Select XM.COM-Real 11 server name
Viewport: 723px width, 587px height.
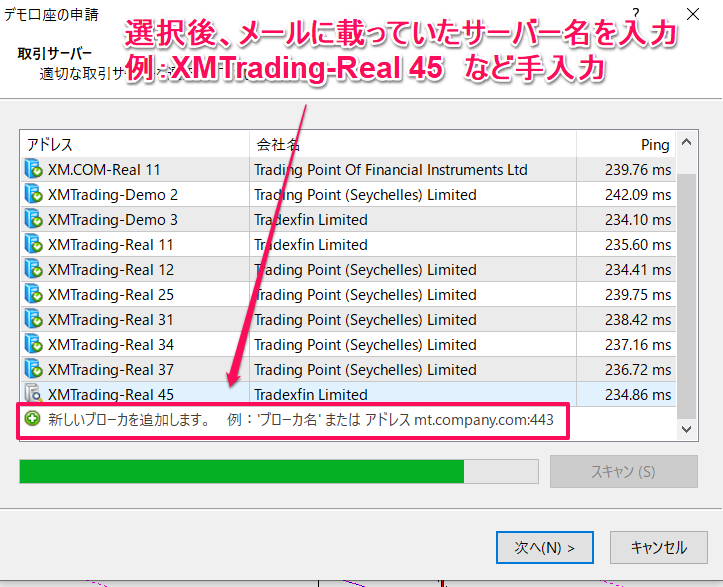click(104, 170)
